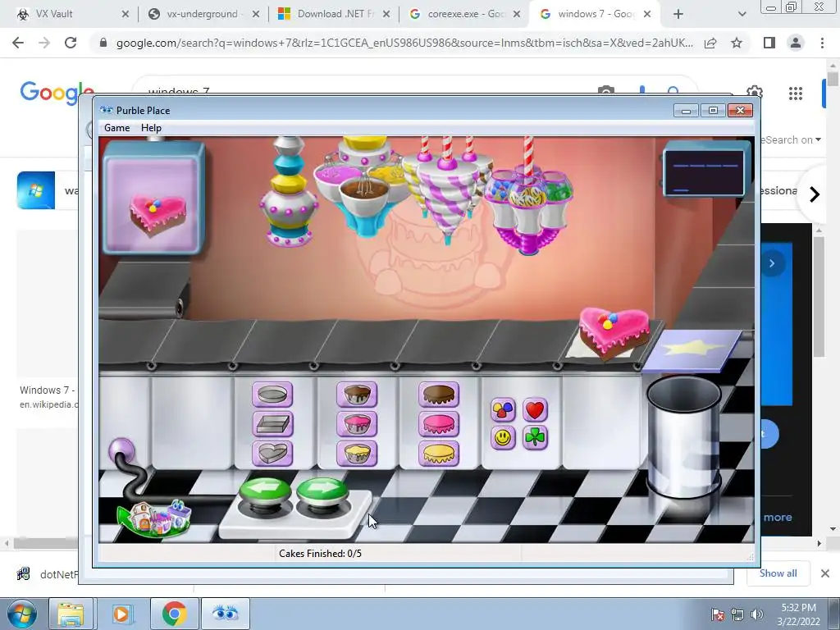Pick the yellow icing button
This screenshot has width=840, height=630.
point(439,454)
